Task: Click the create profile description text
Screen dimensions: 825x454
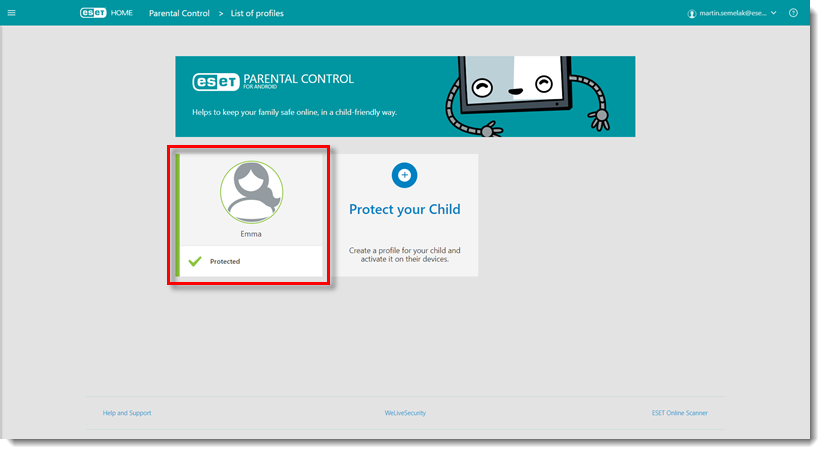Action: [404, 254]
